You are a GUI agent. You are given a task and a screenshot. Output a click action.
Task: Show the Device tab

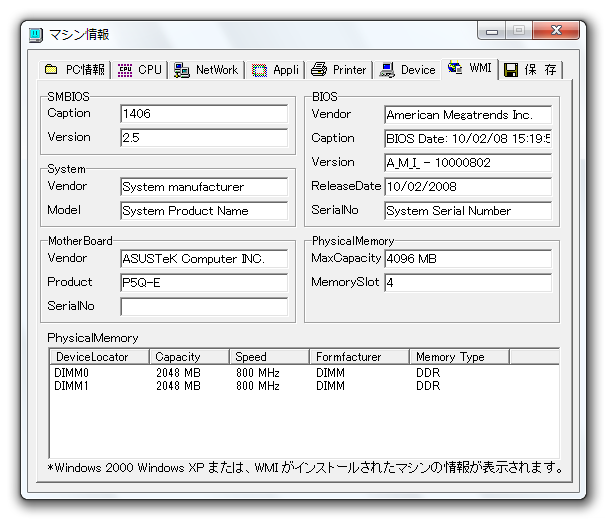pos(407,70)
